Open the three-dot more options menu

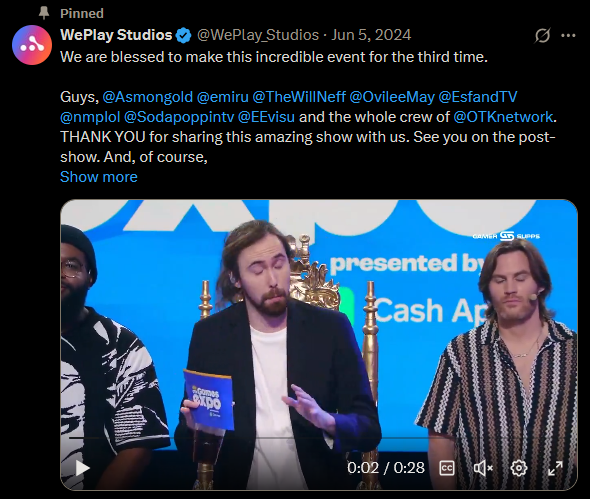(568, 35)
